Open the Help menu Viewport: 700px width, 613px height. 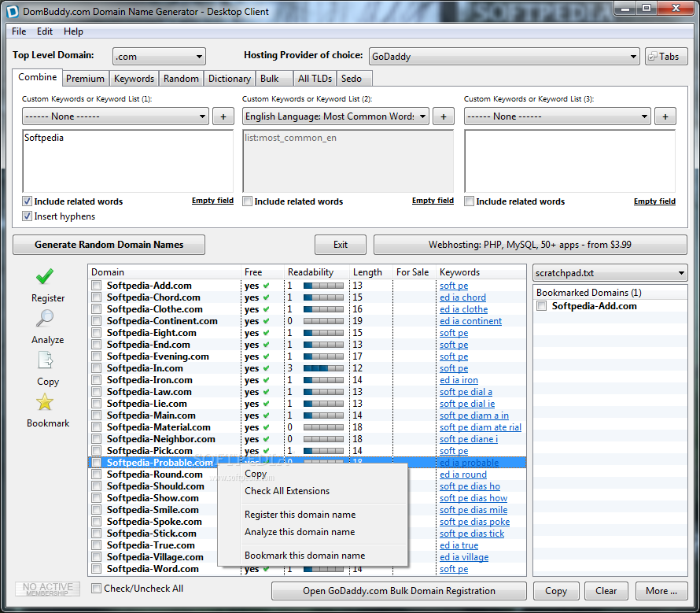click(73, 31)
